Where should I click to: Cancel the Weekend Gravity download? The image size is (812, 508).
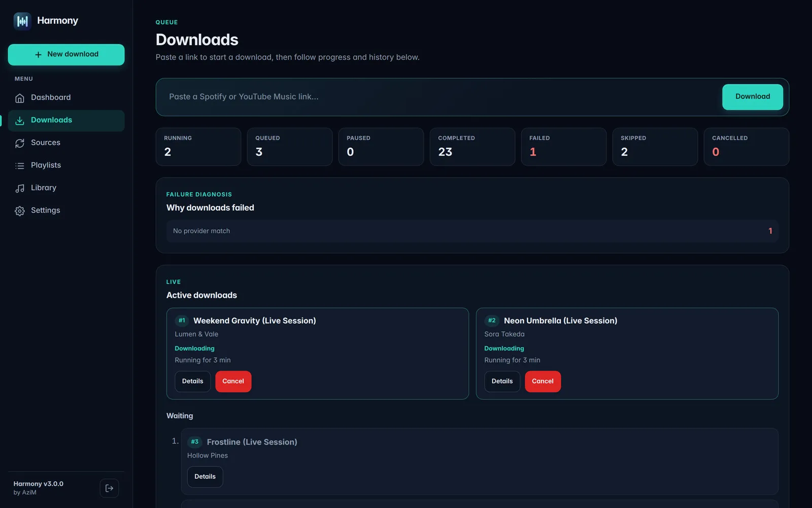coord(233,381)
